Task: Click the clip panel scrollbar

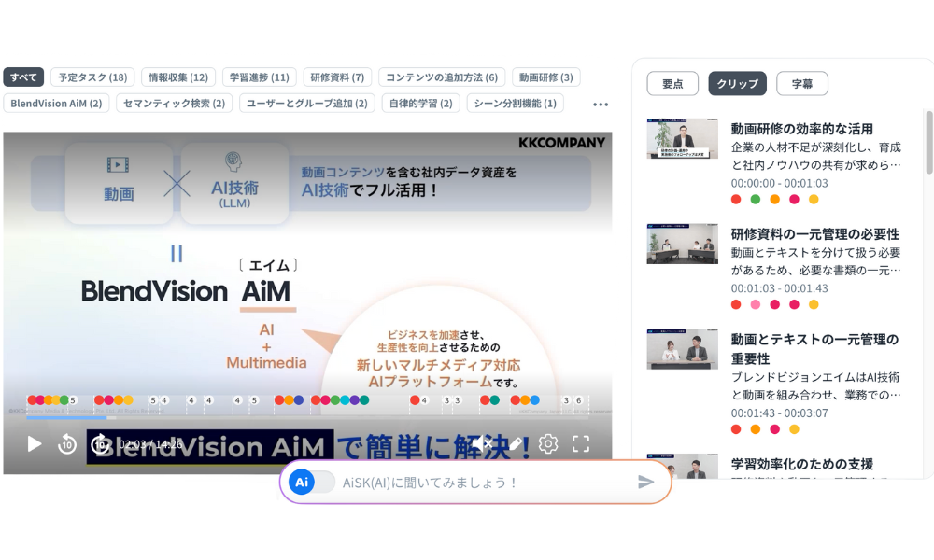Action: pyautogui.click(x=929, y=143)
